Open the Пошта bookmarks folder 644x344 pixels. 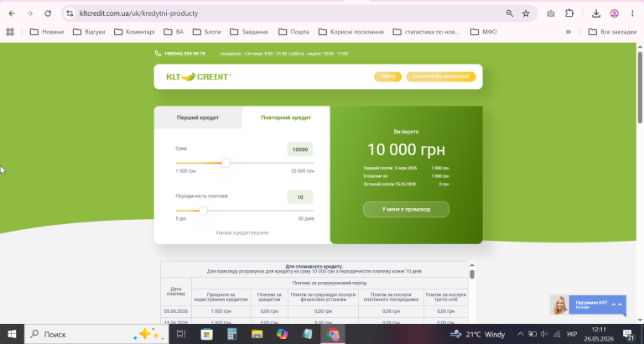pos(293,32)
